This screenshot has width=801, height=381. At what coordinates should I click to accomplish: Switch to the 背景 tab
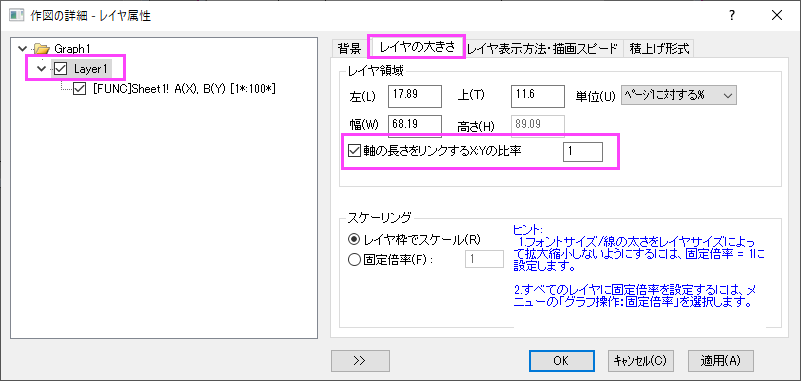(x=349, y=49)
